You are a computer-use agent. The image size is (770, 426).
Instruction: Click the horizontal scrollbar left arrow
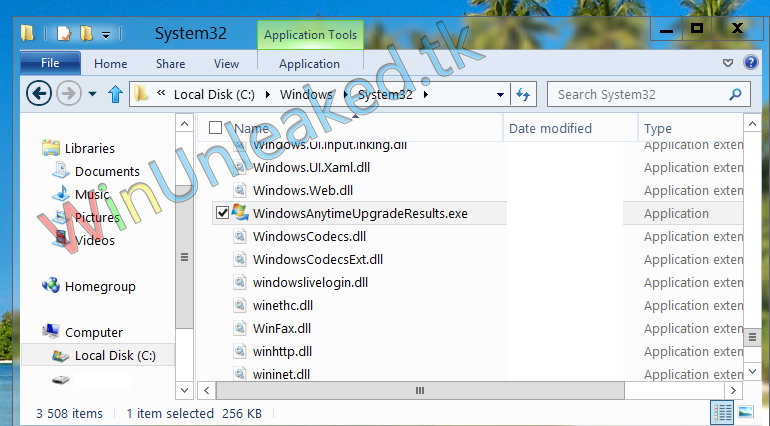[x=207, y=391]
